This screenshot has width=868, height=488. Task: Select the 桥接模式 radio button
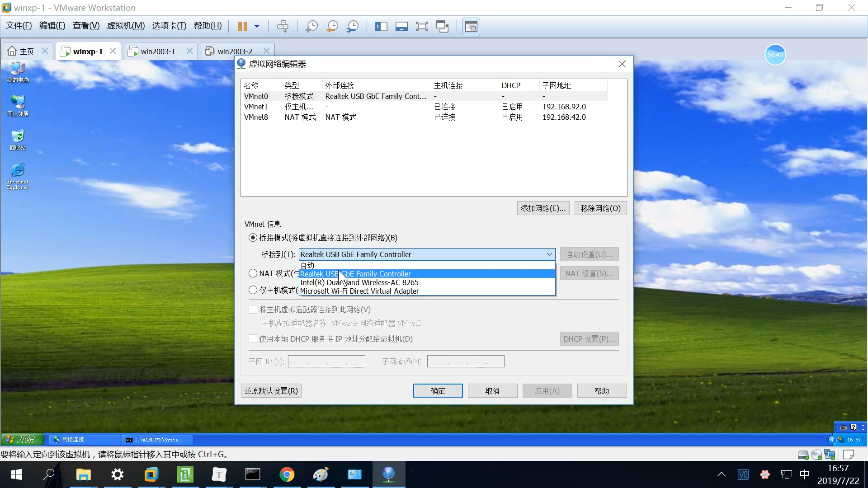253,238
